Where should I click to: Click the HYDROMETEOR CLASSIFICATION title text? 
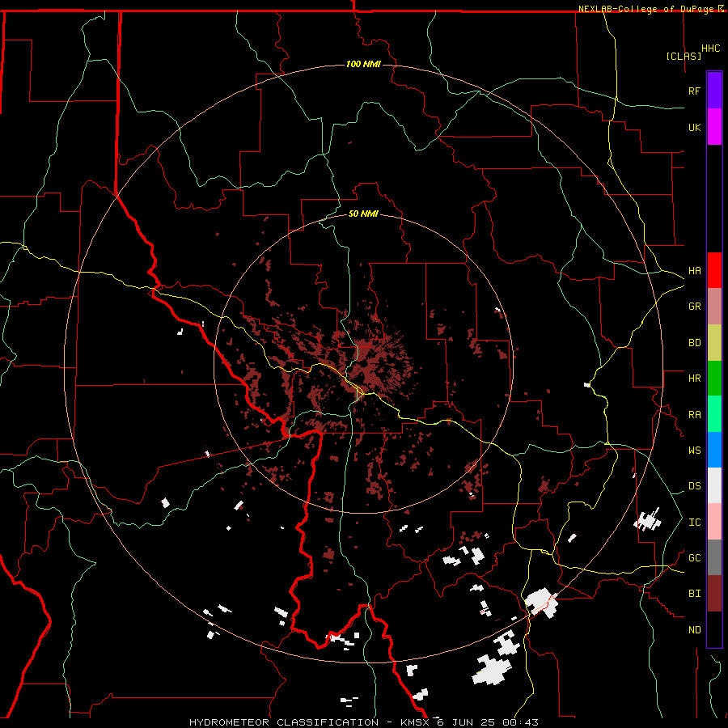point(284,722)
